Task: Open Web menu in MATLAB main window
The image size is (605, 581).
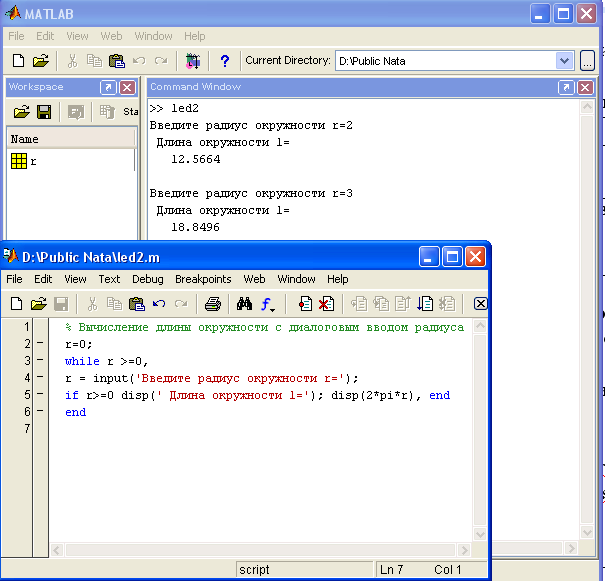Action: click(111, 36)
